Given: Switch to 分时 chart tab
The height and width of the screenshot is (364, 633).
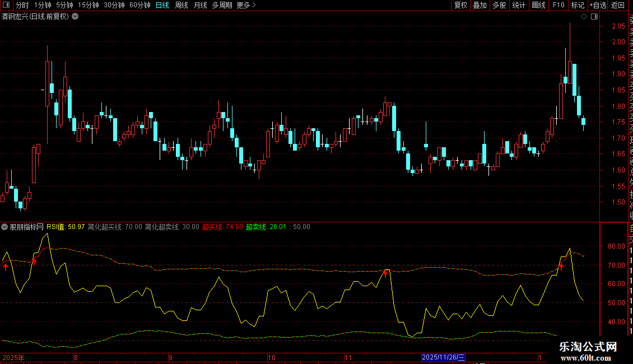Looking at the screenshot, I should (x=22, y=5).
